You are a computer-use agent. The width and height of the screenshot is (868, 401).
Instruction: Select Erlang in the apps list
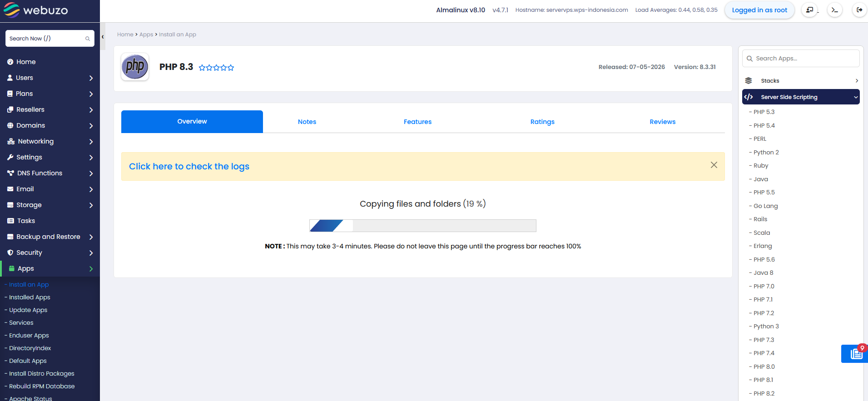click(763, 246)
